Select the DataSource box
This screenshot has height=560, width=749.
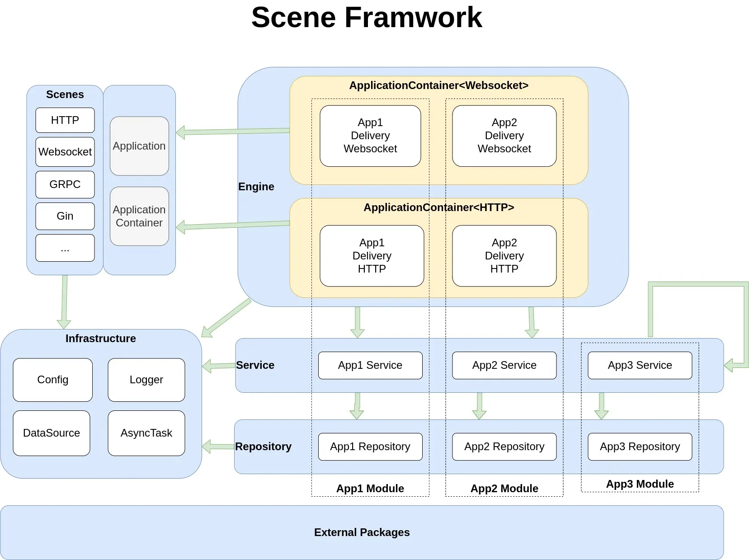52,433
